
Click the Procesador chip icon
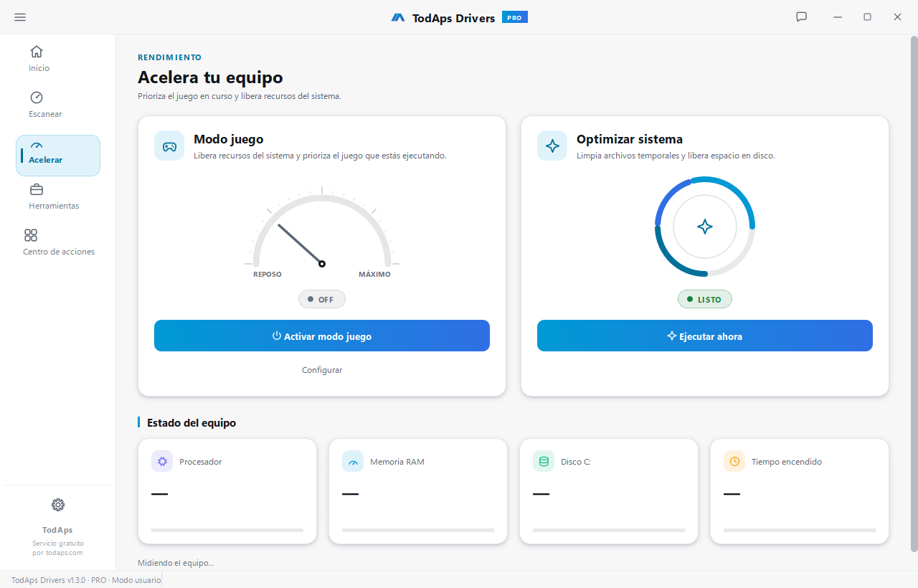click(162, 461)
